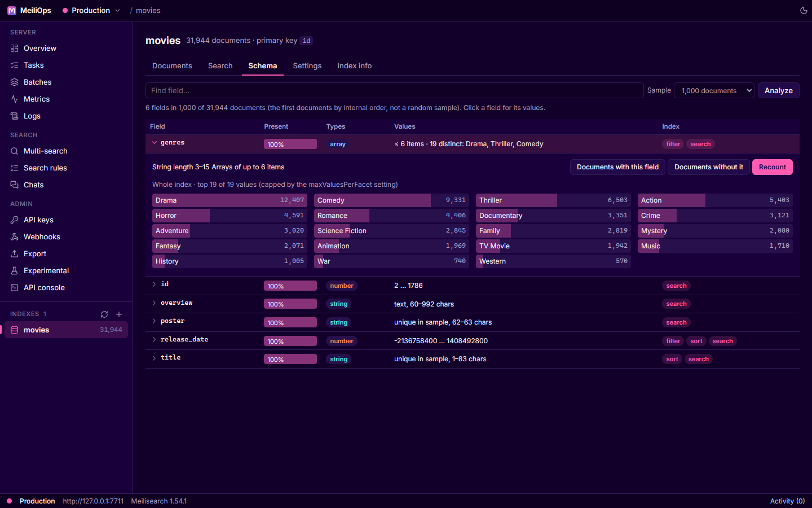The width and height of the screenshot is (812, 508).
Task: Click the Present column header
Action: point(276,126)
